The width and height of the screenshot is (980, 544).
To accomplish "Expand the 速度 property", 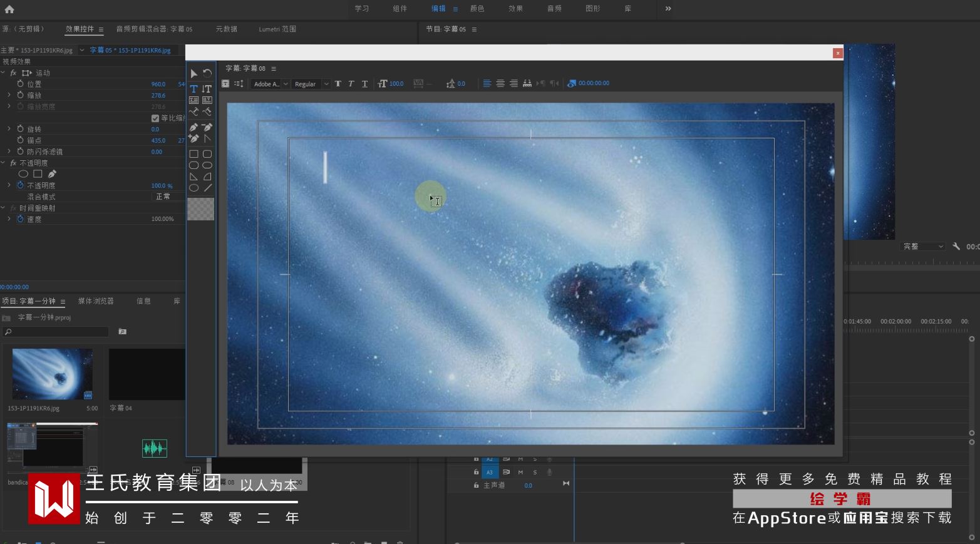I will [x=9, y=219].
